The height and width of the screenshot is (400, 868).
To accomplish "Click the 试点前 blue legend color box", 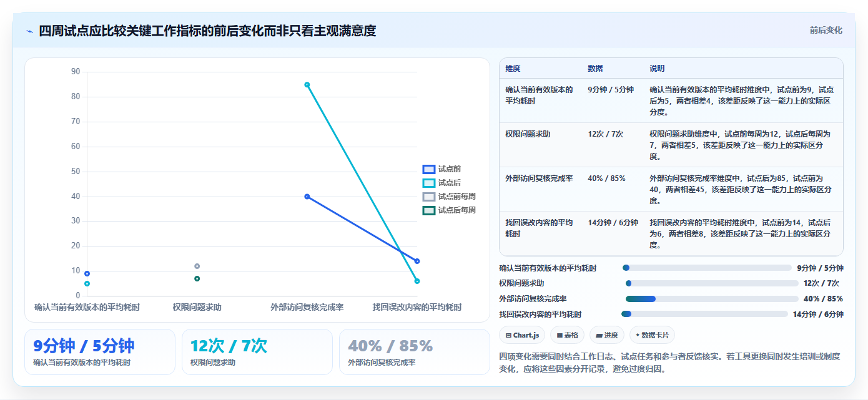I will coord(429,169).
